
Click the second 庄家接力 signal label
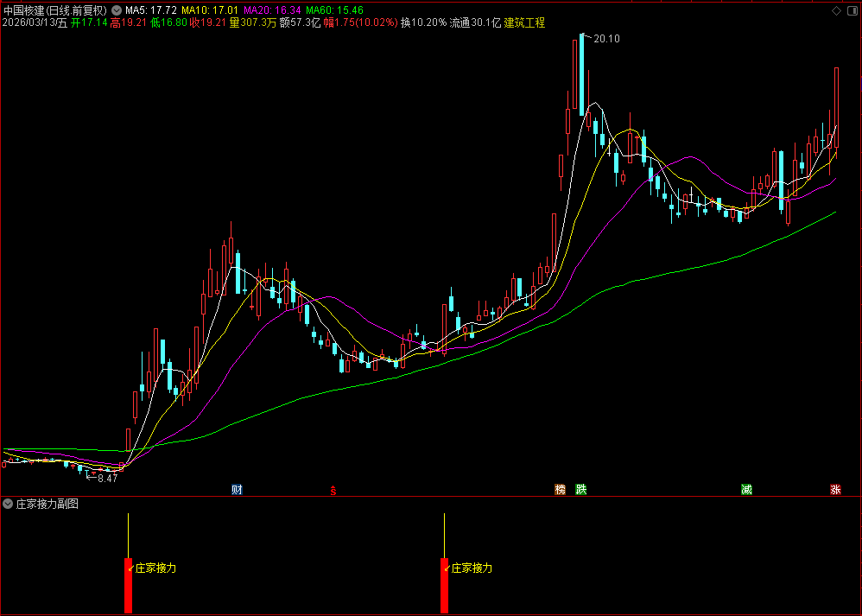click(x=472, y=568)
